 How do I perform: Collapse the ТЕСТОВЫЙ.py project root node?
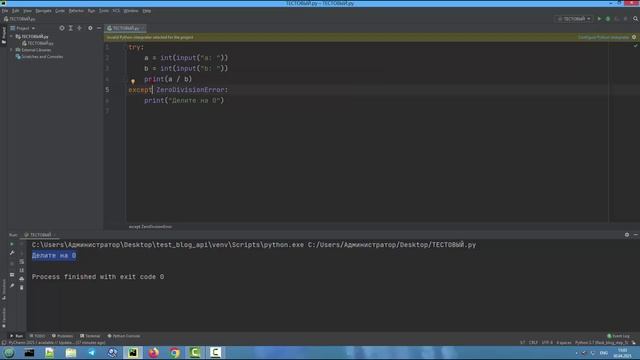pyautogui.click(x=11, y=36)
